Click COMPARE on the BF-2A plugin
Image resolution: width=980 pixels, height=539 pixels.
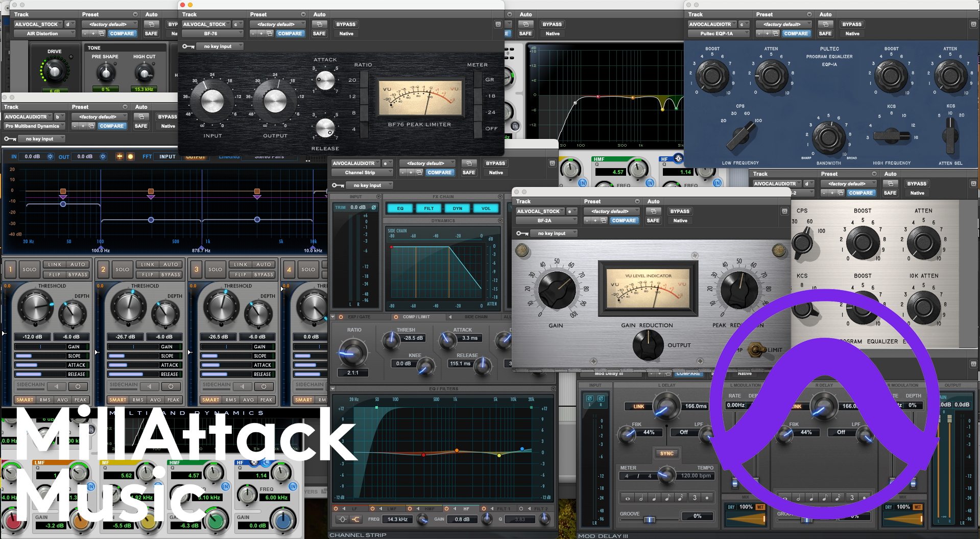(624, 220)
